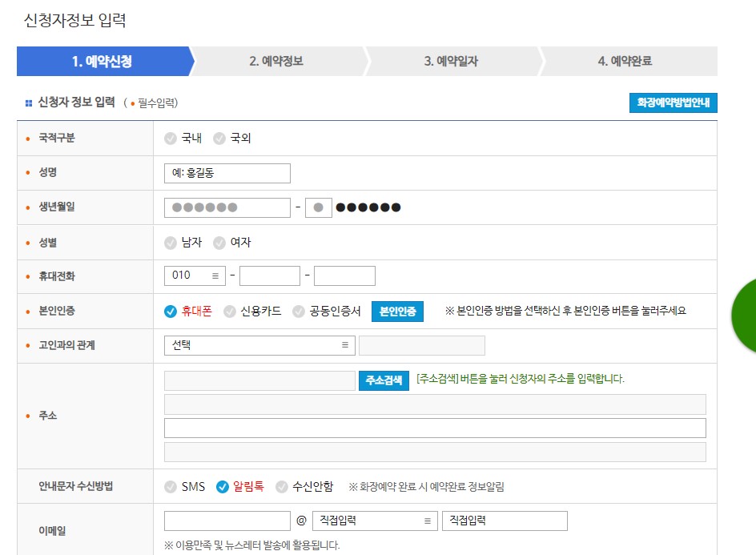This screenshot has height=555, width=756.
Task: Click the 신청자 정보 입력 section heading
Action: 77,103
